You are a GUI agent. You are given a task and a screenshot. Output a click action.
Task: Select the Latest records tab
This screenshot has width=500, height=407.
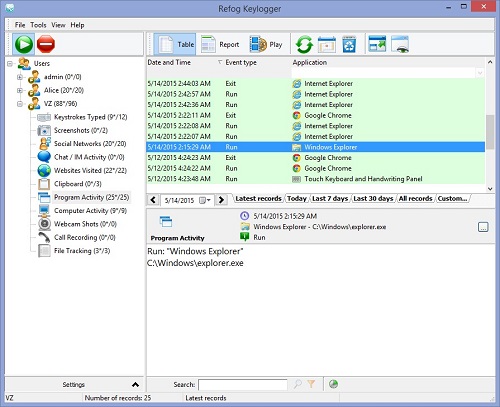[x=258, y=199]
